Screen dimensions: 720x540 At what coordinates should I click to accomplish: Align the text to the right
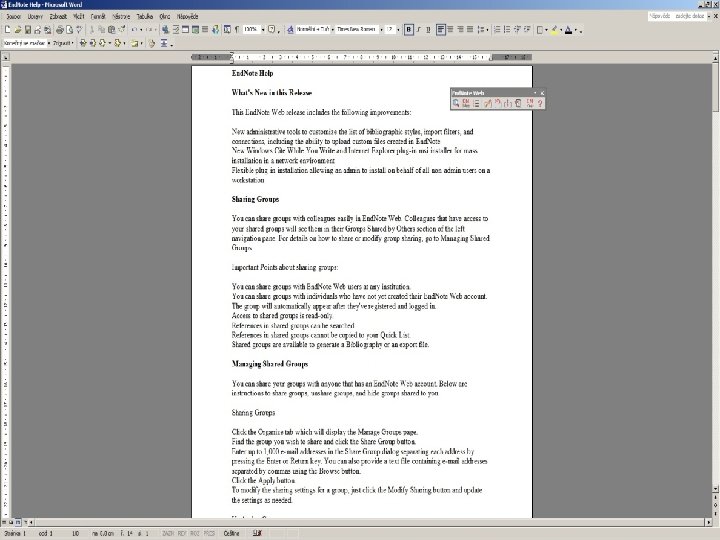tap(461, 30)
